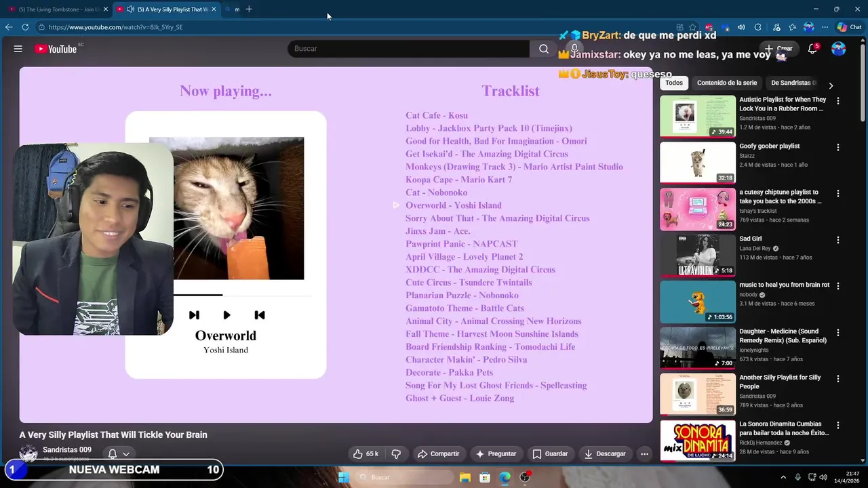Screen dimensions: 868x488
Task: Select the Todos filter chip
Action: point(674,83)
